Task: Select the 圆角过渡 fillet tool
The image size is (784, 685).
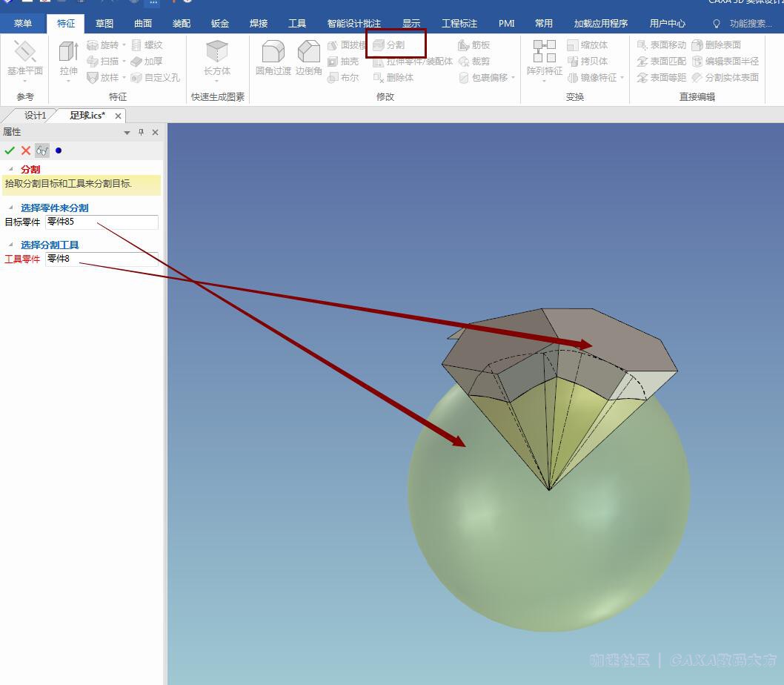Action: (x=273, y=58)
